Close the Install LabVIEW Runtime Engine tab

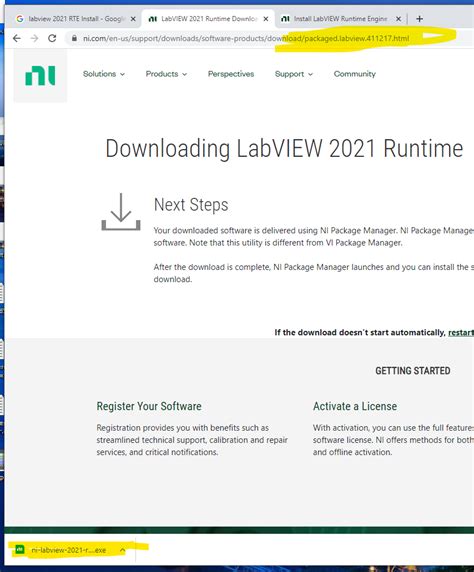tap(398, 19)
